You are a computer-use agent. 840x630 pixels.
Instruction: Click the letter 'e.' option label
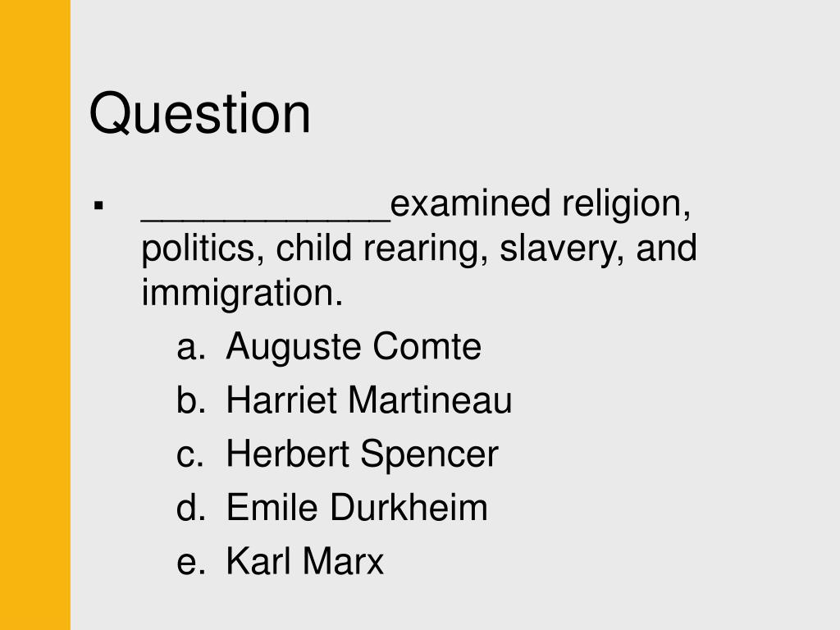point(190,563)
